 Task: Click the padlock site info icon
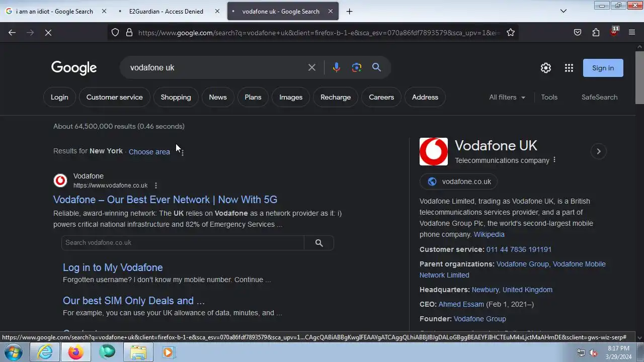point(129,32)
